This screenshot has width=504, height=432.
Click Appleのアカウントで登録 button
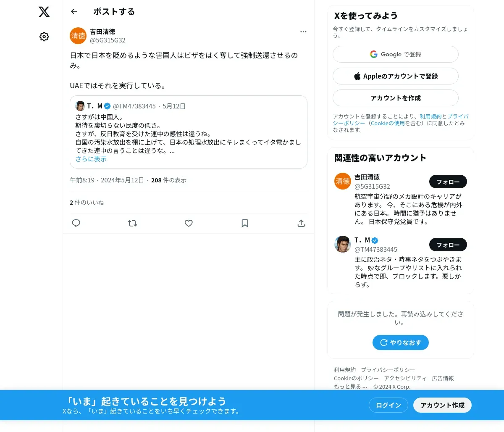[x=396, y=76]
